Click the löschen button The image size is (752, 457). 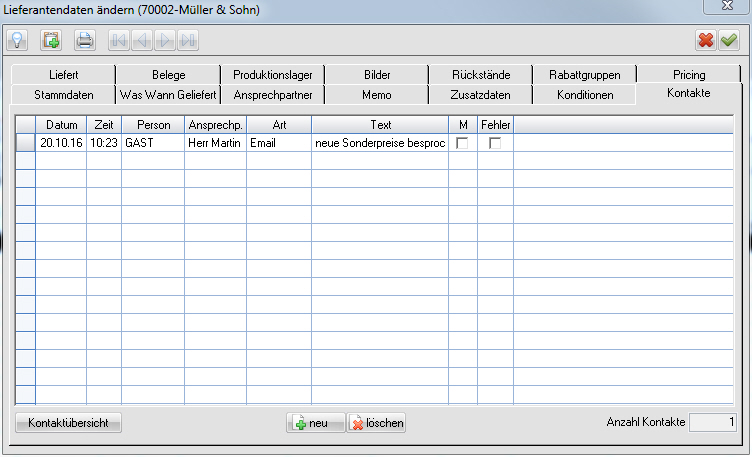click(x=377, y=423)
